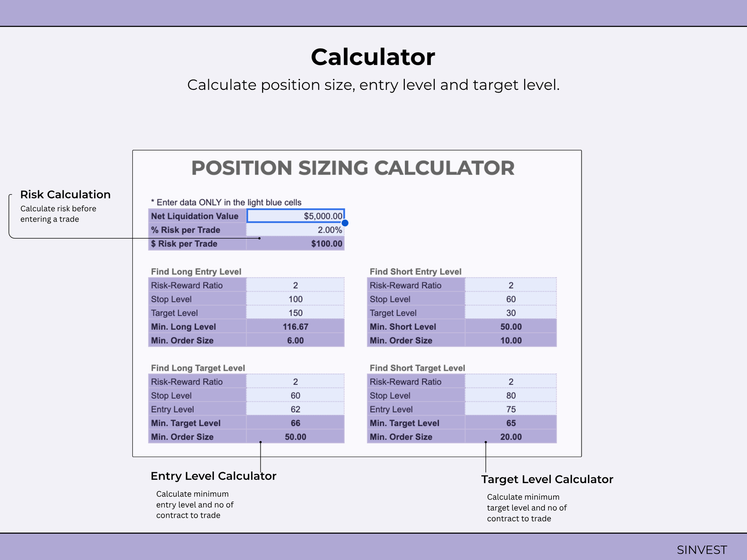The image size is (747, 560).
Task: Select Short Entry Stop Level cell 60
Action: click(511, 299)
